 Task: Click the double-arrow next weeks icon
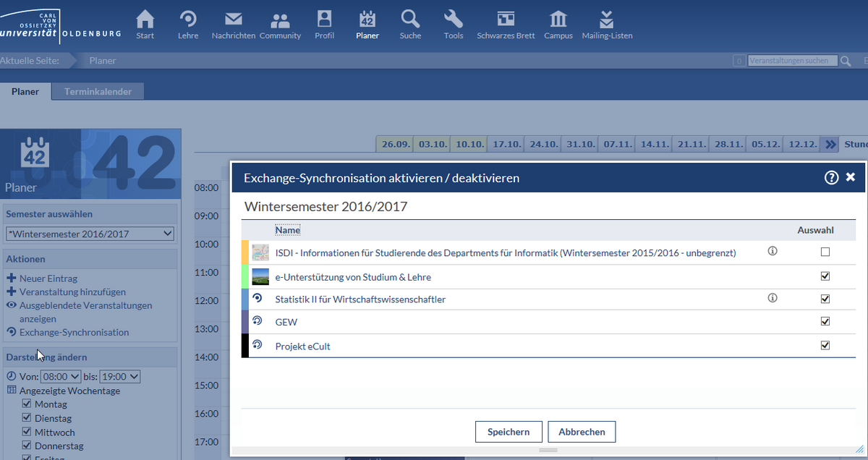click(x=830, y=144)
